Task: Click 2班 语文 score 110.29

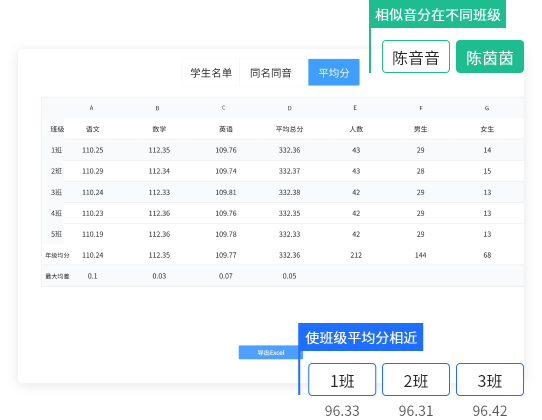Action: point(93,171)
